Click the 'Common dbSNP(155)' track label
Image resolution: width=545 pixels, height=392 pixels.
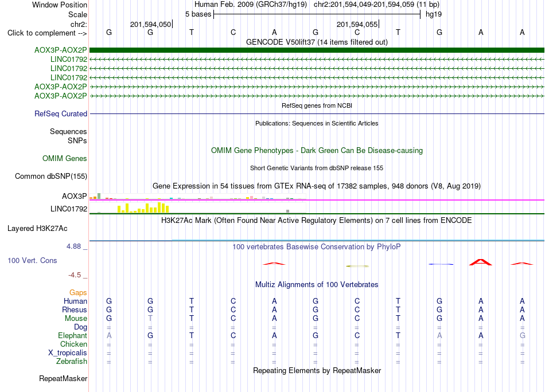[x=51, y=176]
